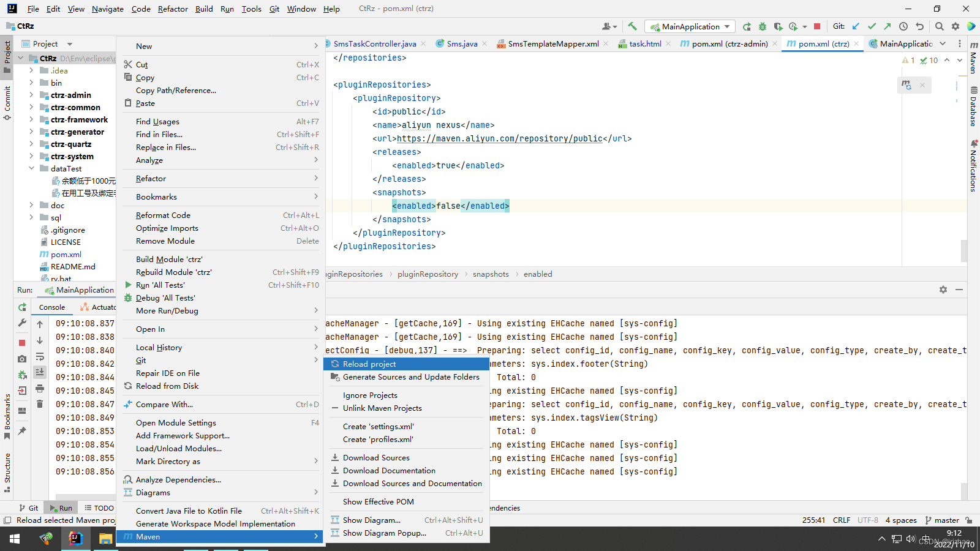Select Show Effective POM
The image size is (980, 551).
click(x=378, y=501)
